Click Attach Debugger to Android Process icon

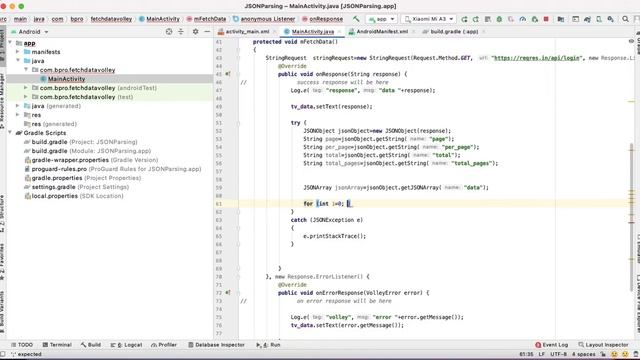pyautogui.click(x=535, y=19)
